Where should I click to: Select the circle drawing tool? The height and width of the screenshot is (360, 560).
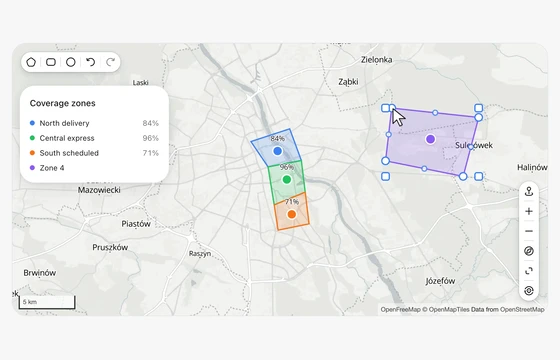pos(71,62)
